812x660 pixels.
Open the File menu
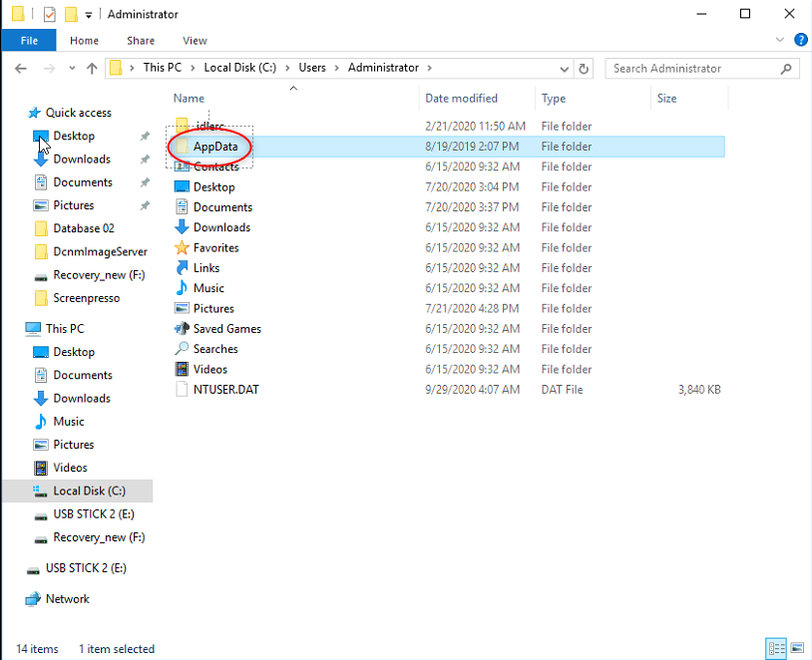(29, 41)
